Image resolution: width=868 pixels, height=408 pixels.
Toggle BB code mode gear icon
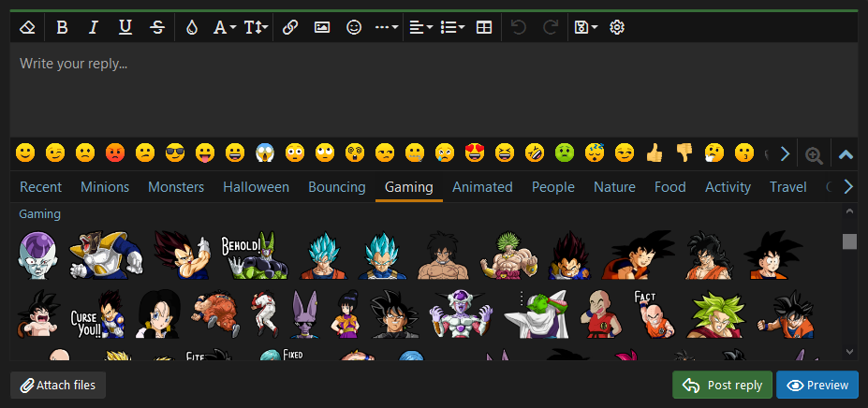[617, 27]
